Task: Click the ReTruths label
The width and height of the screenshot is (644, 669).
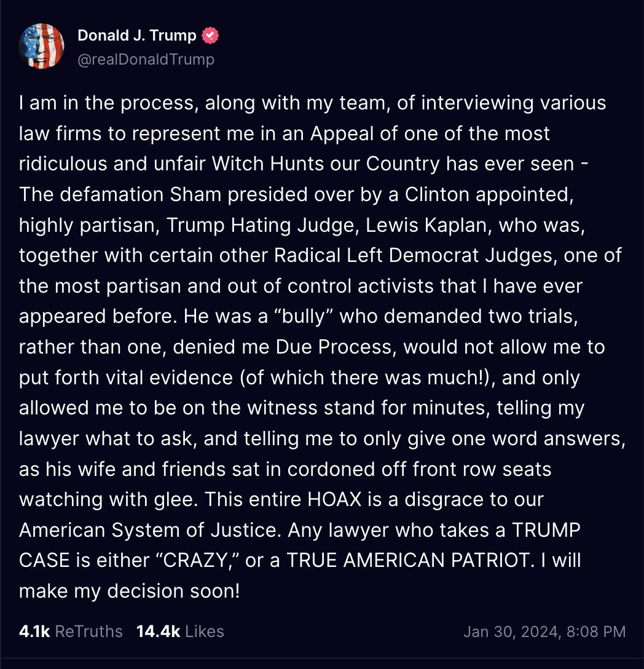Action: [88, 631]
